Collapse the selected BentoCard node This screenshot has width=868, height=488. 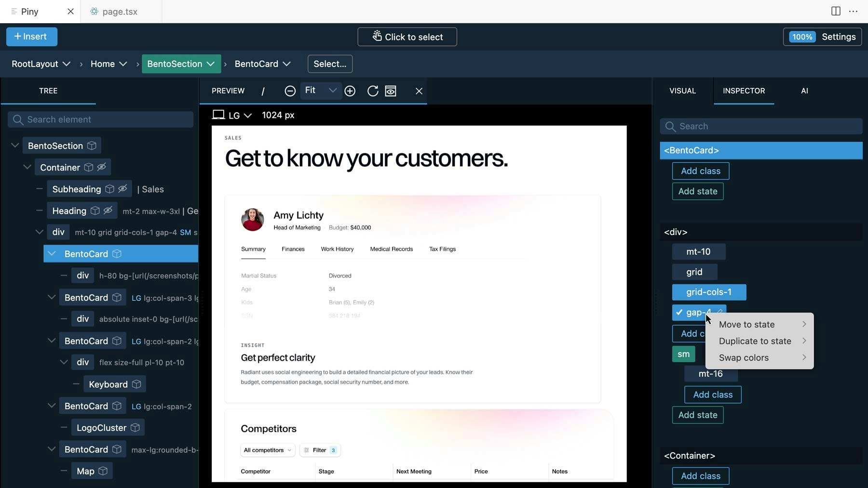tap(52, 253)
